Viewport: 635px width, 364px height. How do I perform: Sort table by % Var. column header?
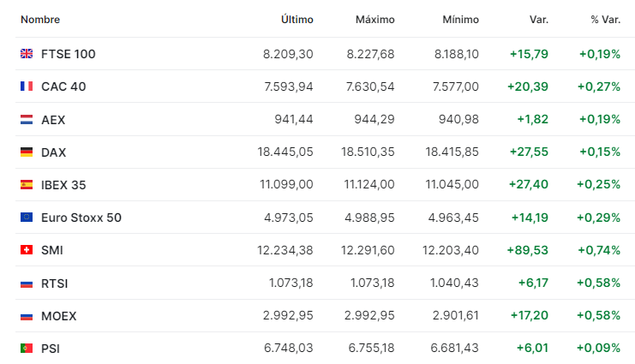click(x=605, y=19)
